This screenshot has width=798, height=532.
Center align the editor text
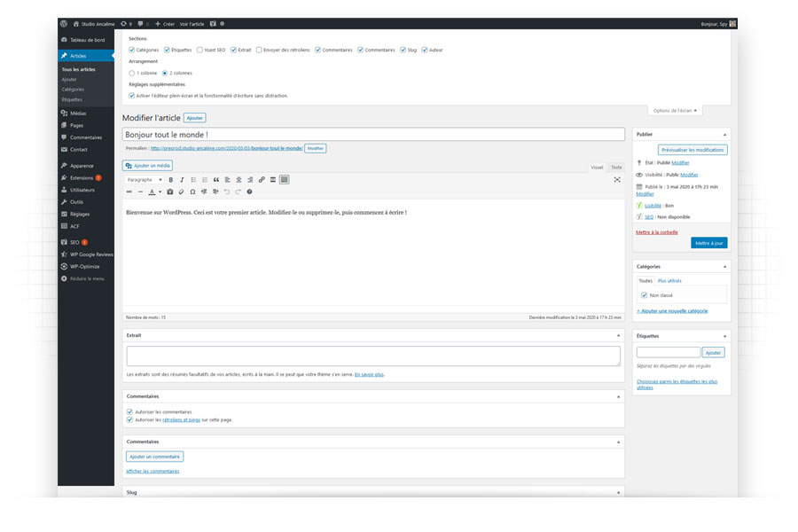(239, 180)
